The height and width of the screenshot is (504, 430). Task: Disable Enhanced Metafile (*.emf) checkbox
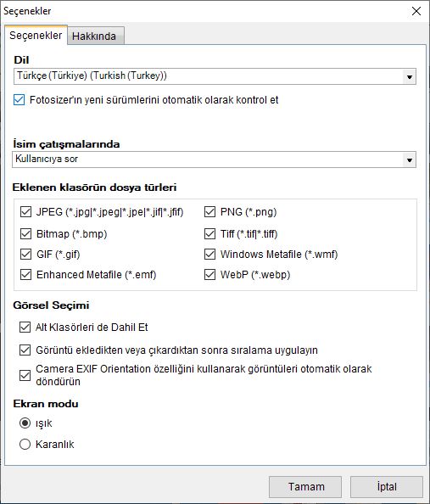coord(25,275)
